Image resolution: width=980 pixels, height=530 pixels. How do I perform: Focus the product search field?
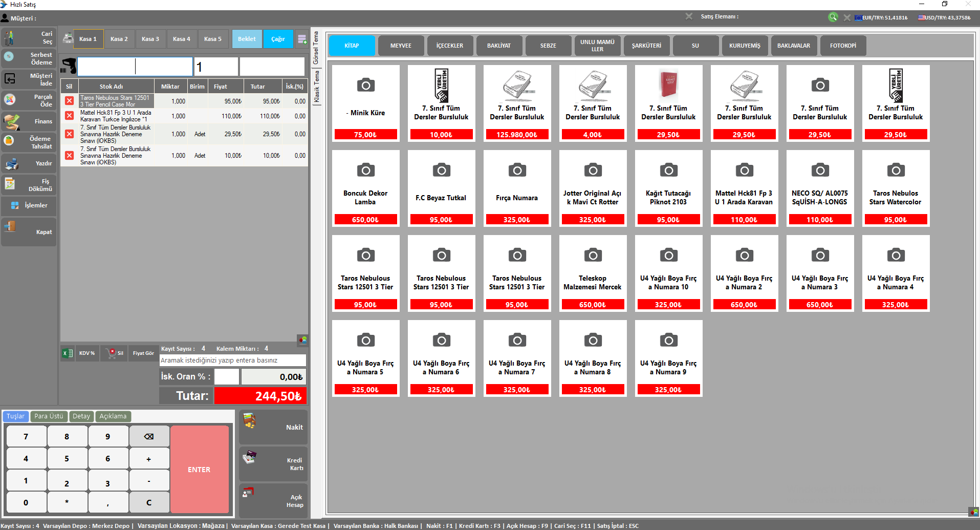click(233, 361)
